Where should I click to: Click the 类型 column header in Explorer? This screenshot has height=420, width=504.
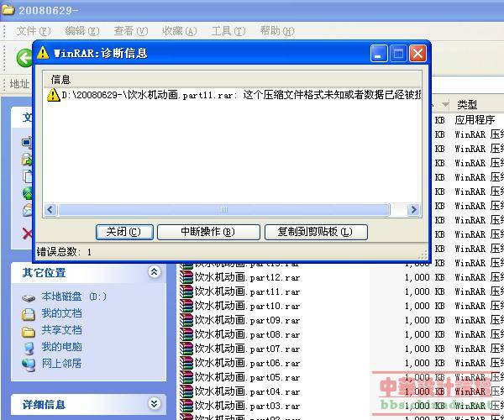477,104
